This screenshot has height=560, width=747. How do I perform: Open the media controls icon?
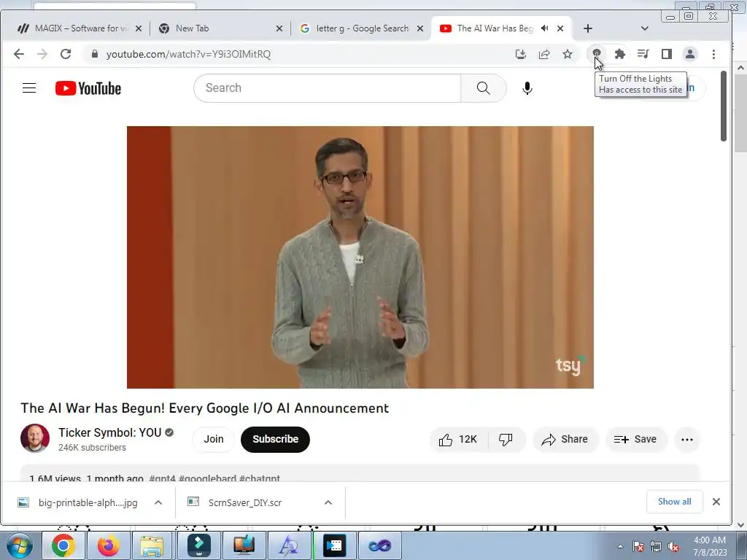[643, 54]
